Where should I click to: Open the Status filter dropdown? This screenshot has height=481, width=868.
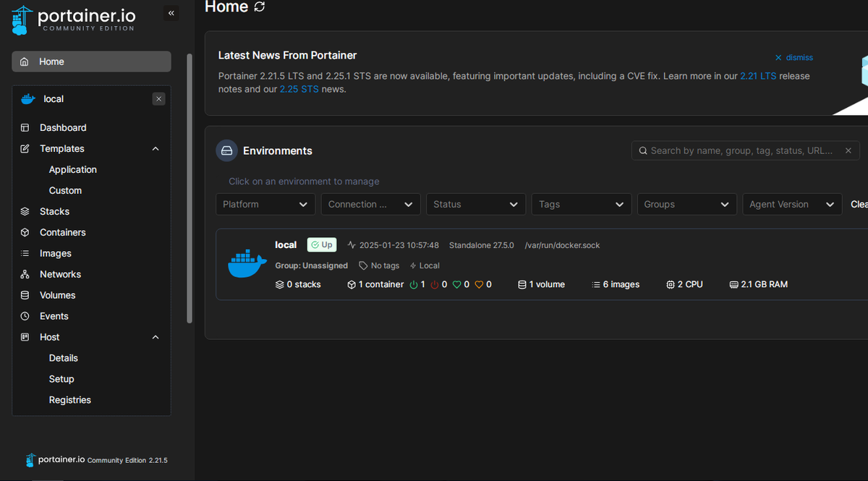tap(476, 204)
